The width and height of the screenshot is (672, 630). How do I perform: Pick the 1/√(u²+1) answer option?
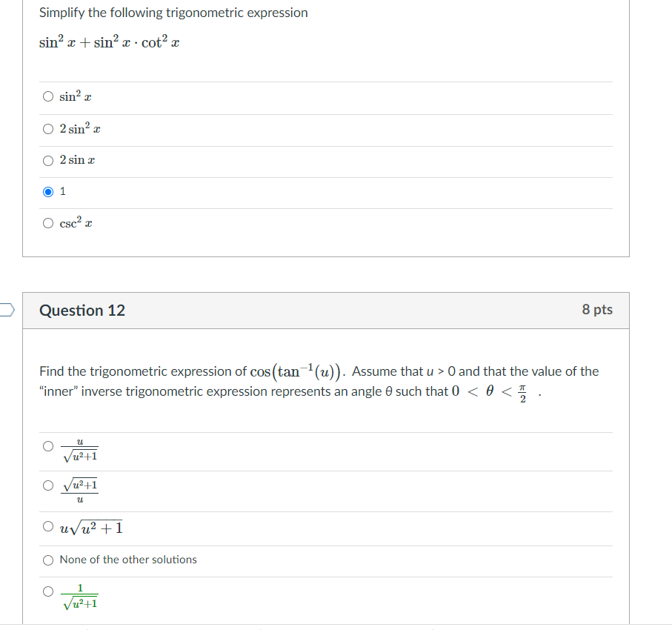click(x=47, y=591)
